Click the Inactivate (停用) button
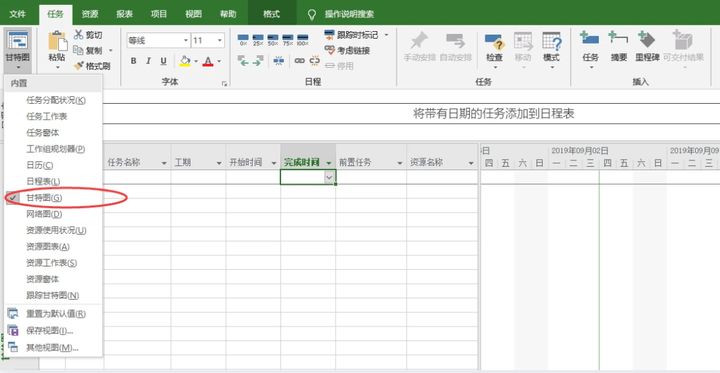Screen dimensions: 720x373 click(339, 66)
